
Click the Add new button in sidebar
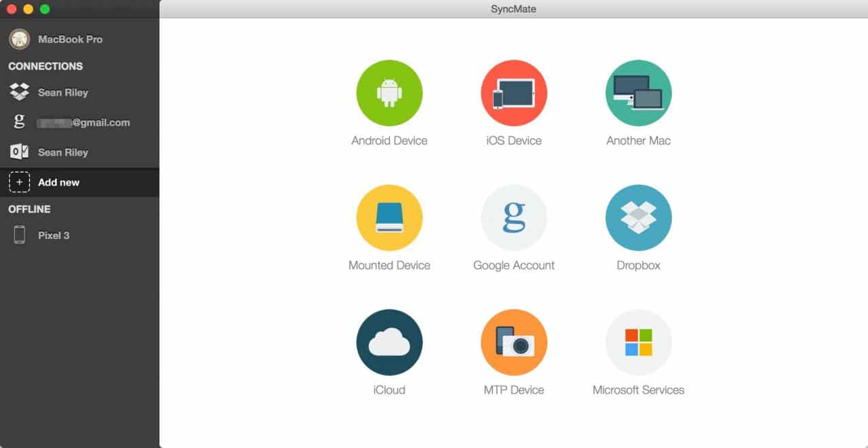click(58, 183)
